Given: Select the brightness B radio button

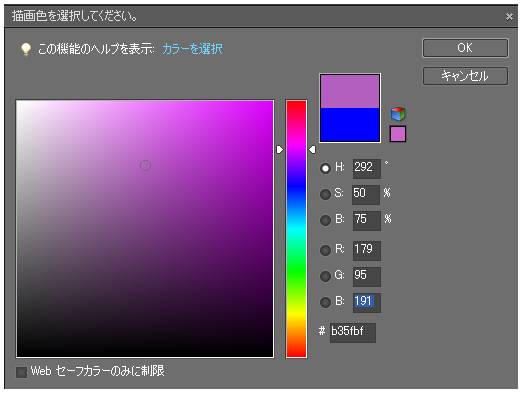Looking at the screenshot, I should point(325,220).
